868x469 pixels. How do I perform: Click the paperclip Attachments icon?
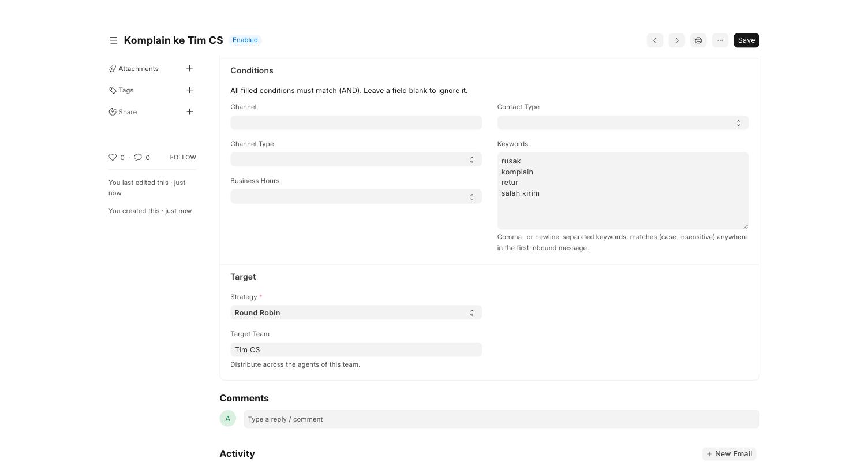(x=113, y=69)
